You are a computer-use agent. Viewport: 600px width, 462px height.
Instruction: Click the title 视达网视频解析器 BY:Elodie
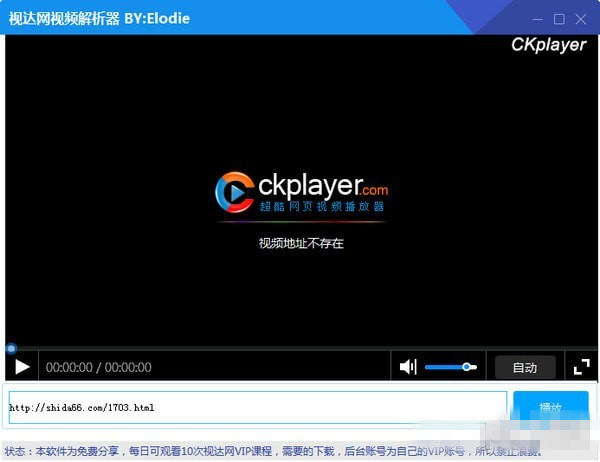(99, 18)
